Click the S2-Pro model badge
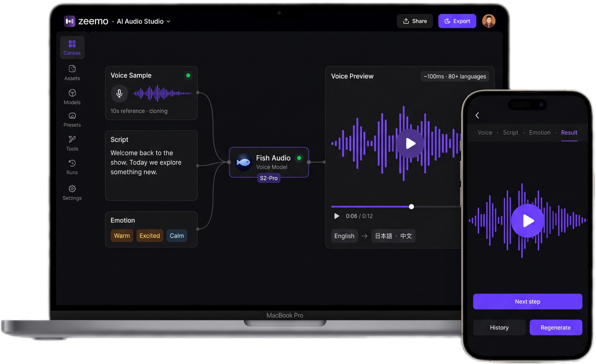Screen dimensions: 596x364 tap(269, 178)
